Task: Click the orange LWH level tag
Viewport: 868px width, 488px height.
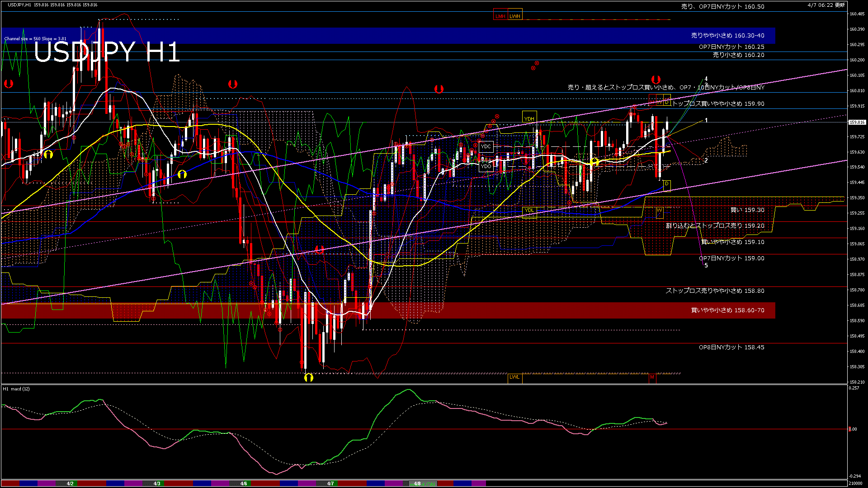Action: pos(515,16)
